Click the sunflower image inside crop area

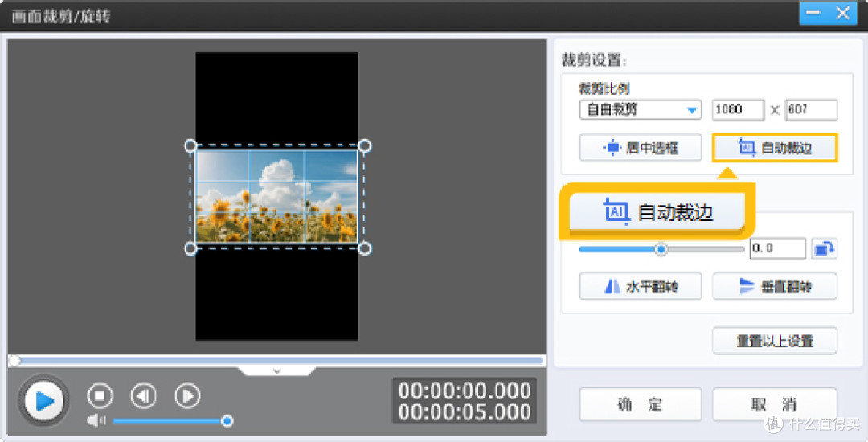(x=276, y=196)
